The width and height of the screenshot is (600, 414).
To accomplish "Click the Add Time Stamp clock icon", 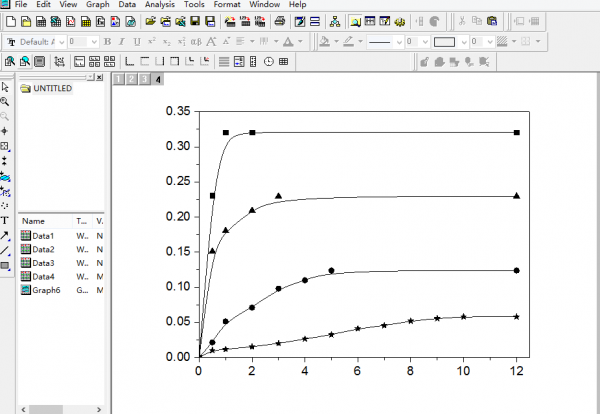I will [269, 61].
